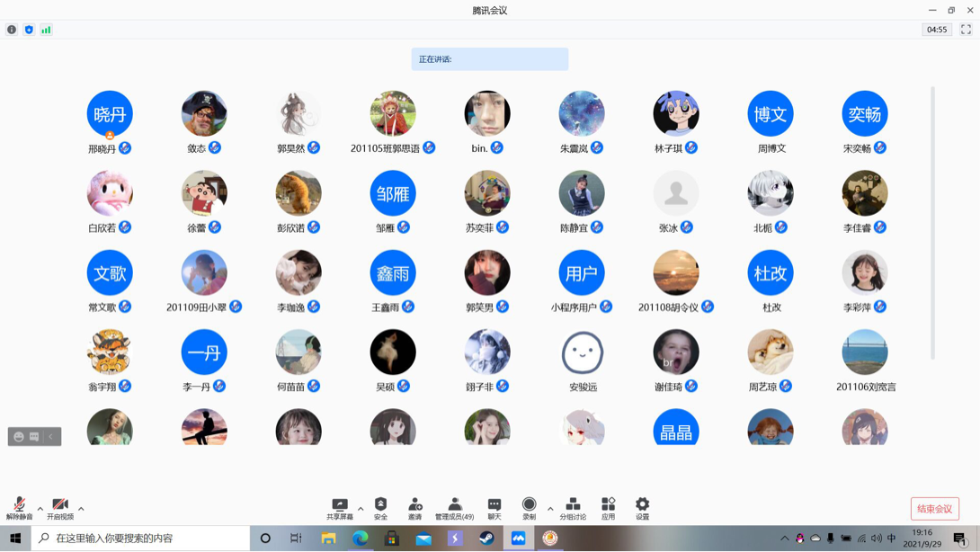Open 分组讨论 breakout rooms
The height and width of the screenshot is (552, 980).
tap(573, 508)
